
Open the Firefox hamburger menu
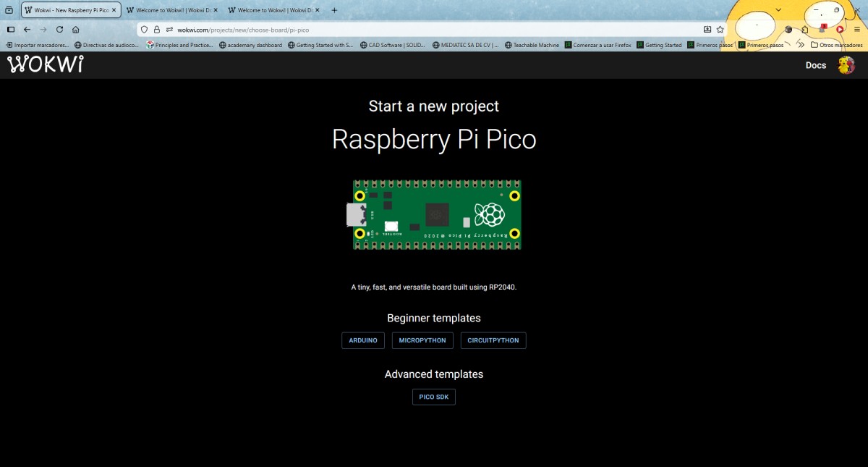click(857, 30)
